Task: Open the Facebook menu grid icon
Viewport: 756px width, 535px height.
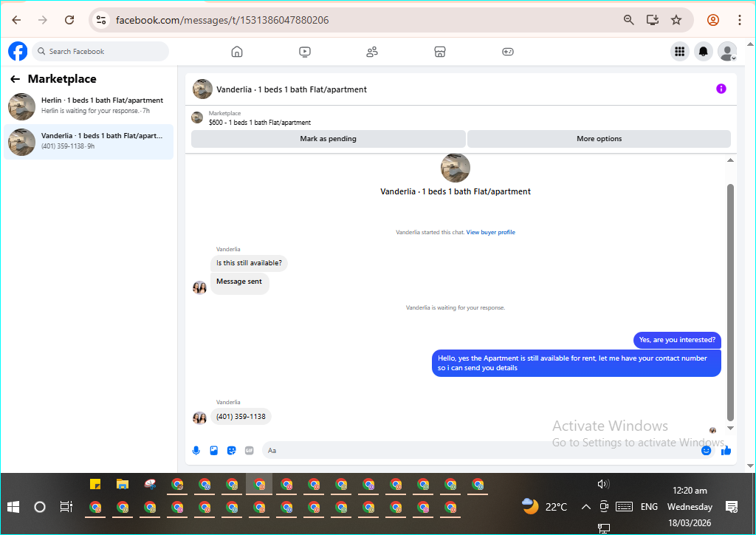Action: click(680, 51)
